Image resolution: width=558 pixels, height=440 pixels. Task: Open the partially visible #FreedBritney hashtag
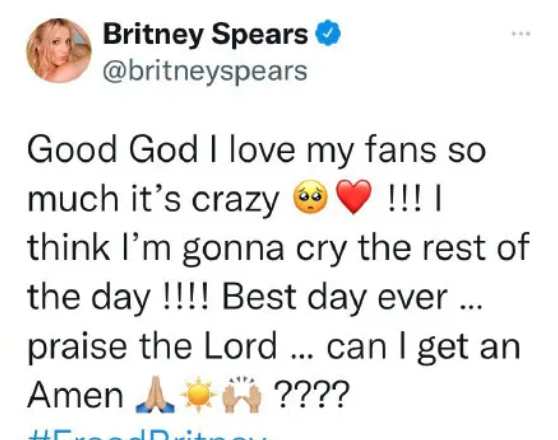[x=147, y=436]
